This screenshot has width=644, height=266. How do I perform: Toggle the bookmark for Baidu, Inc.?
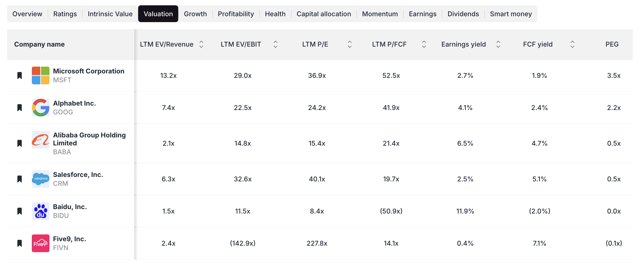pyautogui.click(x=19, y=211)
